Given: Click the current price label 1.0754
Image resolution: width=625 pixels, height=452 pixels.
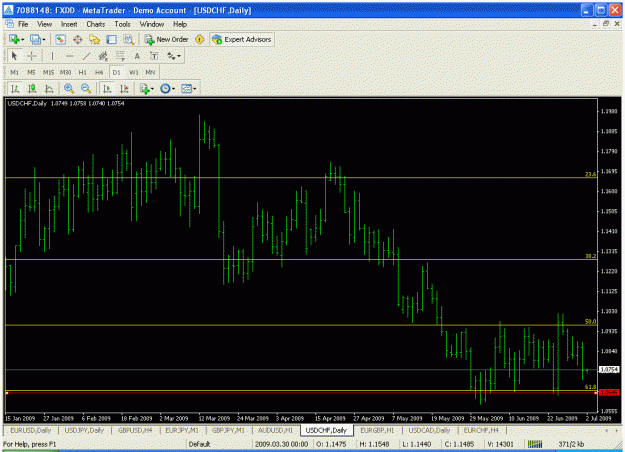Looking at the screenshot, I should [609, 370].
